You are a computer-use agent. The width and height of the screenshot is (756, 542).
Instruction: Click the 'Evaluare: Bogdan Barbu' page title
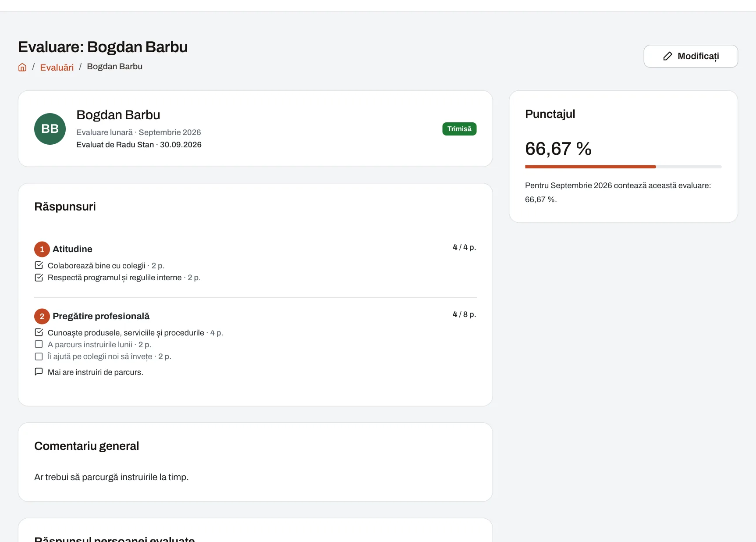coord(103,47)
